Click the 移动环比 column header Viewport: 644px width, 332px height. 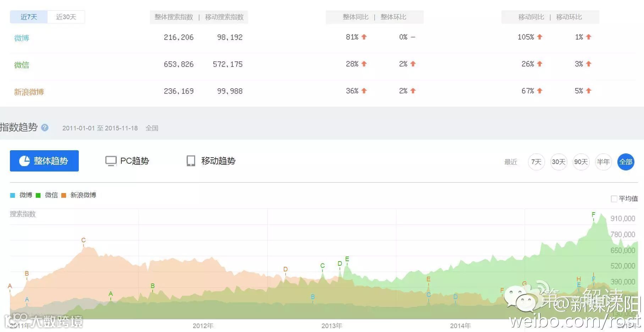point(569,17)
